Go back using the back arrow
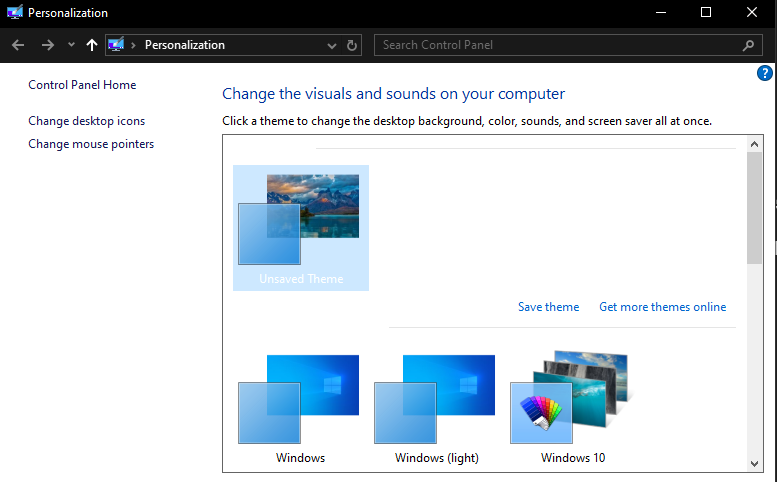Viewport: 777px width, 482px height. click(x=18, y=45)
